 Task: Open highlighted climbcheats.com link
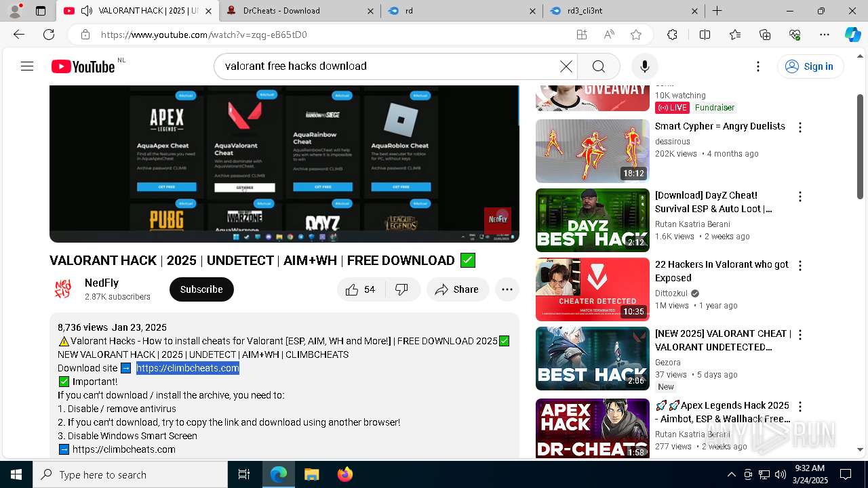[188, 368]
